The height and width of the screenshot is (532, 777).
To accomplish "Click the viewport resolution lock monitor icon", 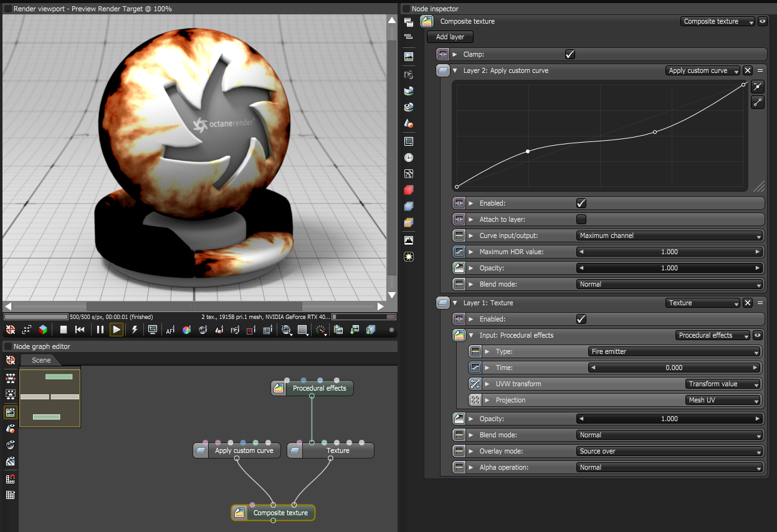I will pyautogui.click(x=152, y=330).
